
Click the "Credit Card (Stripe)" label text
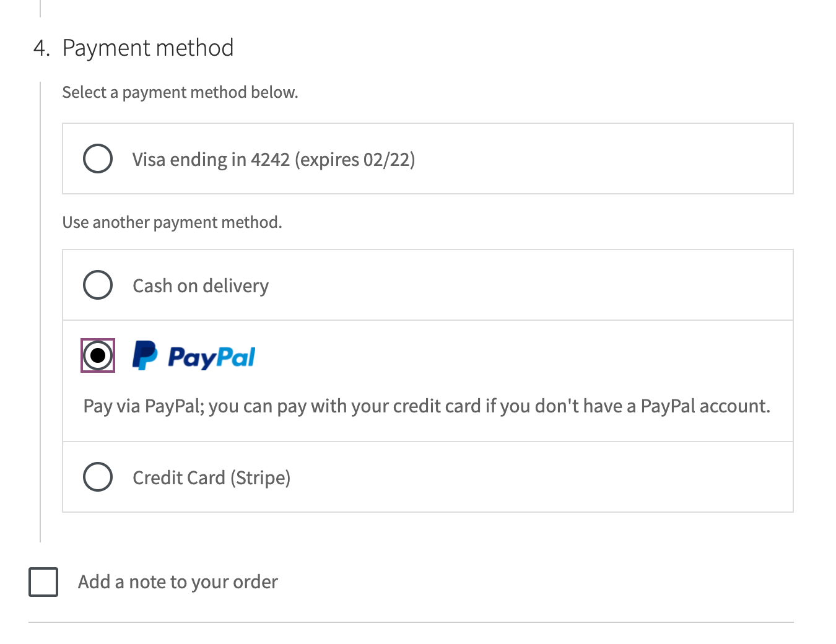(212, 477)
